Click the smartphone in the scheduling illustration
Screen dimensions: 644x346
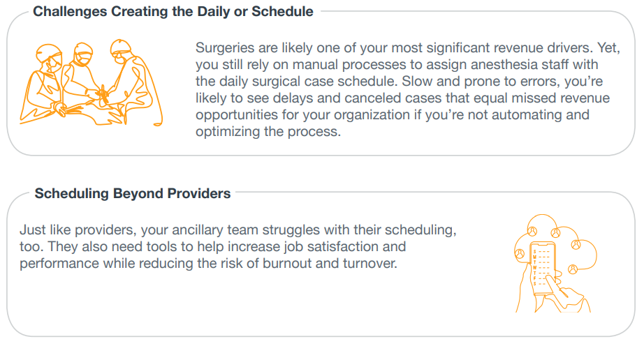[543, 268]
